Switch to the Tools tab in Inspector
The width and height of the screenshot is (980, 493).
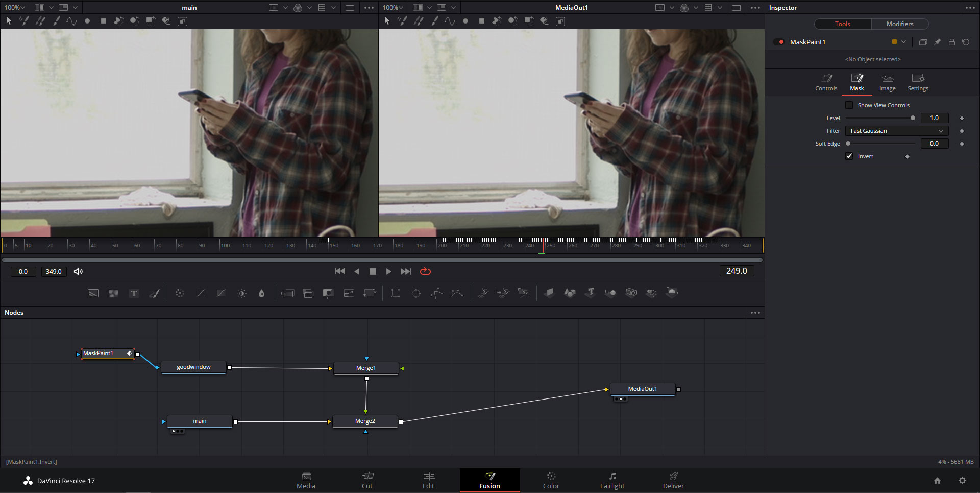(x=843, y=24)
